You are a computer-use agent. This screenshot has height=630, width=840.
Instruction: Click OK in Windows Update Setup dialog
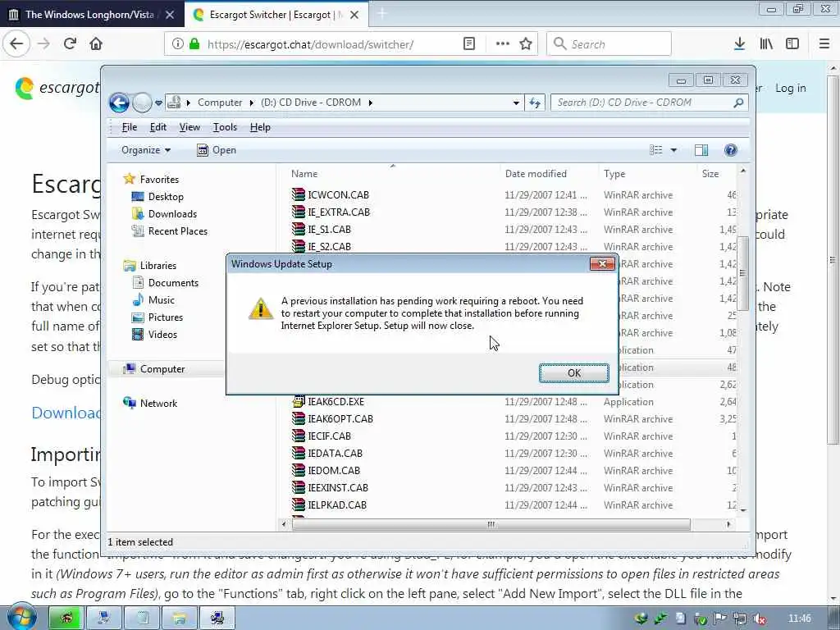(x=573, y=373)
